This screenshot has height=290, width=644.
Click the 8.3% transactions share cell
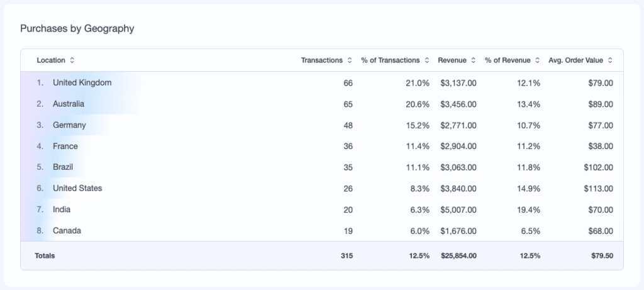tap(421, 189)
